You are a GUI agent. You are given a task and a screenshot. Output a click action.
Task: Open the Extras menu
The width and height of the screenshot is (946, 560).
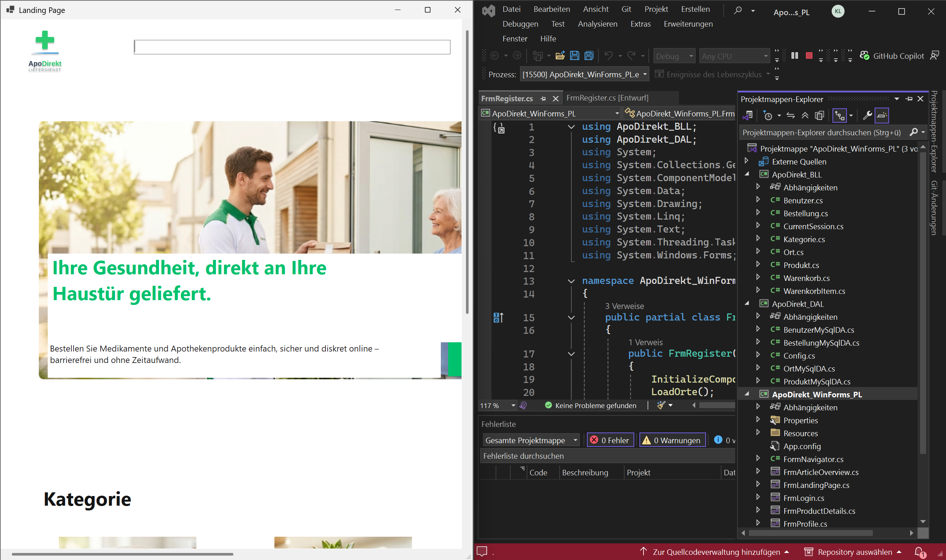tap(640, 24)
